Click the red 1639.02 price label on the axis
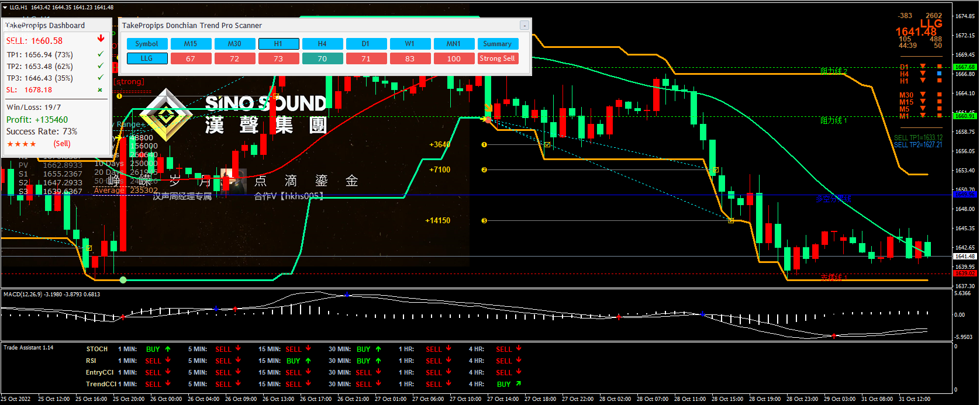This screenshot has width=980, height=405. pos(965,274)
